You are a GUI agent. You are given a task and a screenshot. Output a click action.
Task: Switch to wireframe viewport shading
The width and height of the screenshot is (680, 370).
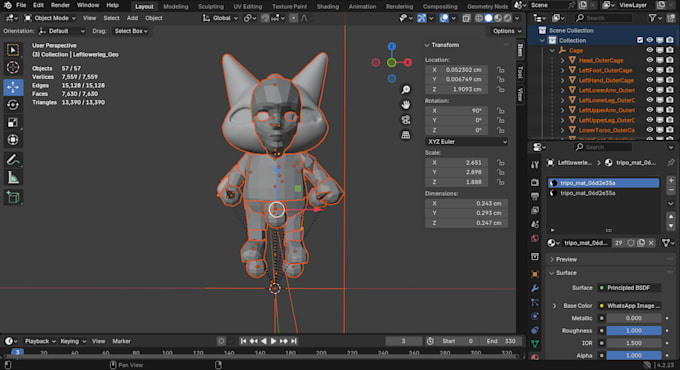pos(479,18)
